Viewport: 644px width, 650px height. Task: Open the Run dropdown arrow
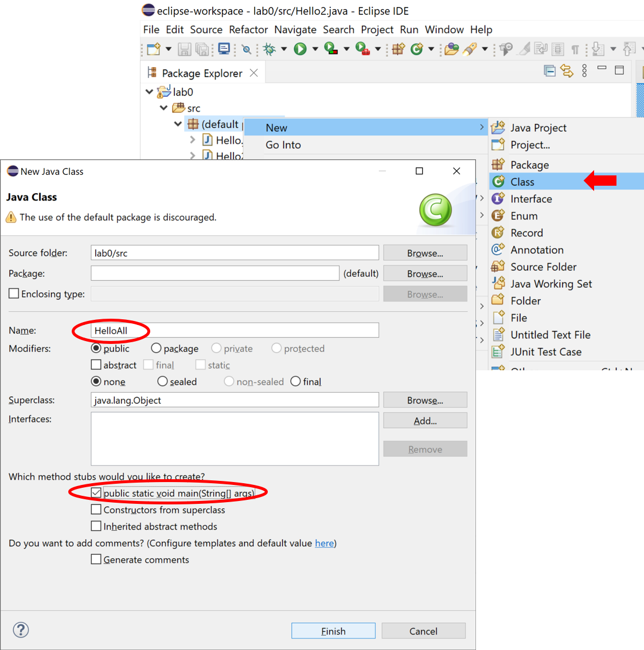pos(315,49)
